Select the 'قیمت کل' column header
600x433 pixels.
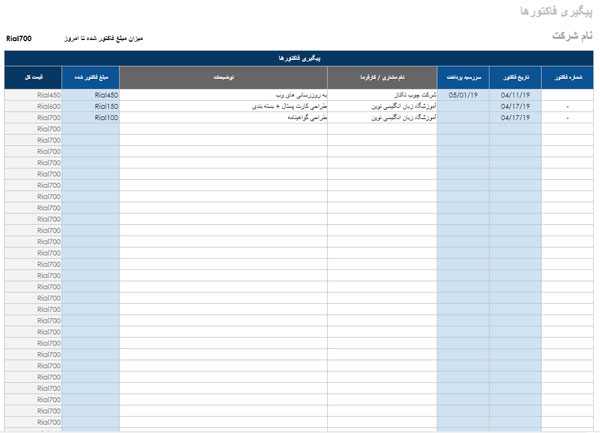pyautogui.click(x=32, y=77)
